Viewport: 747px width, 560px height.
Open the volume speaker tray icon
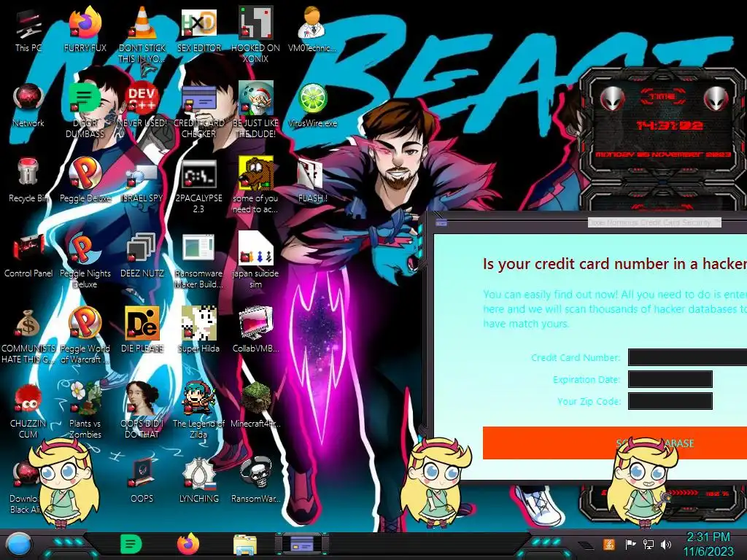click(x=666, y=544)
